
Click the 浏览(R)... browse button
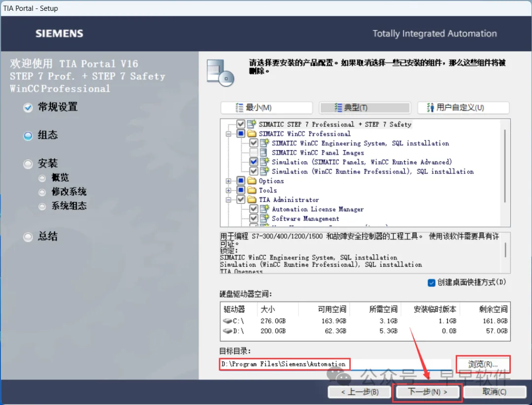point(483,364)
